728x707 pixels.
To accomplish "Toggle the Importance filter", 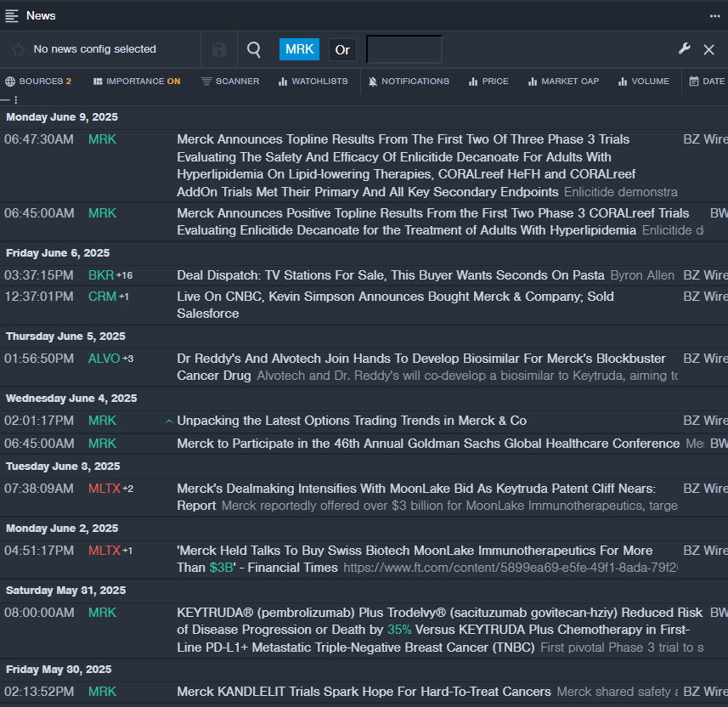I will click(x=137, y=82).
